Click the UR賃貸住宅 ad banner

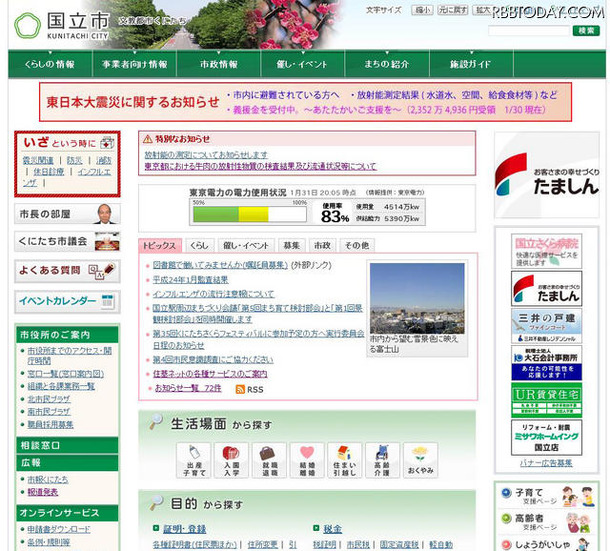(547, 400)
